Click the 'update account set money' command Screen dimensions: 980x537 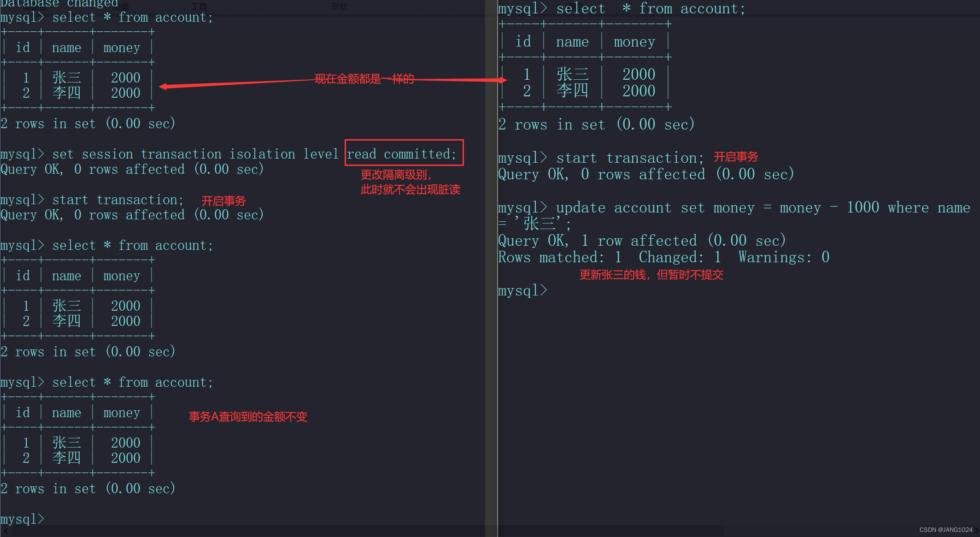click(655, 207)
